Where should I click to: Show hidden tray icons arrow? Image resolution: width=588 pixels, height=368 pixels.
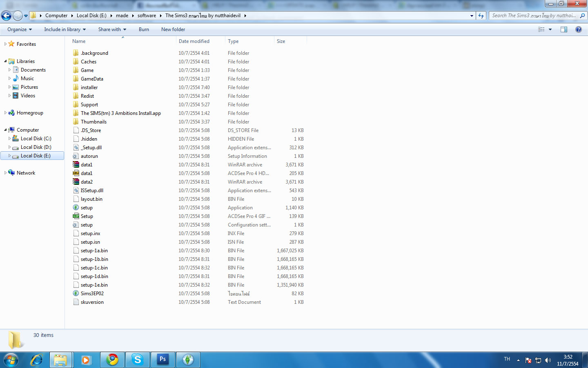(x=518, y=360)
